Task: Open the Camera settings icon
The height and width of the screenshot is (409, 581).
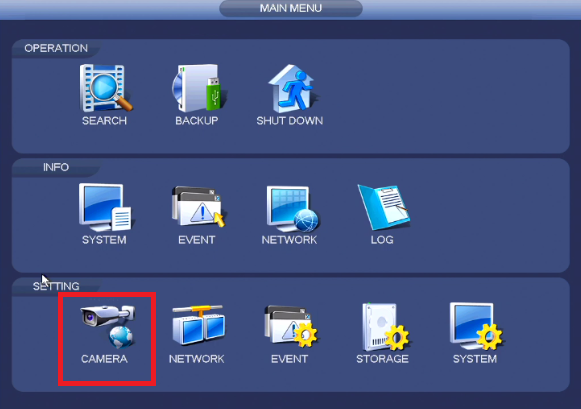Action: [x=108, y=326]
